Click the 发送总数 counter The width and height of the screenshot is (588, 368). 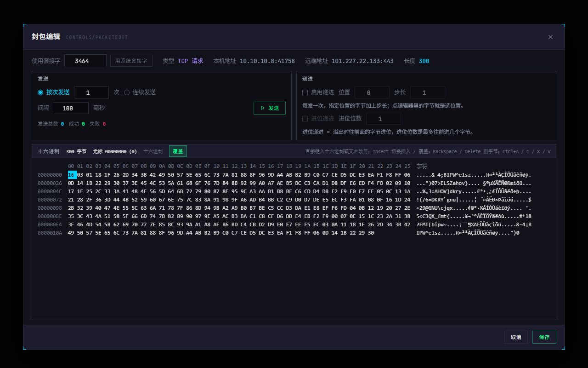point(51,124)
